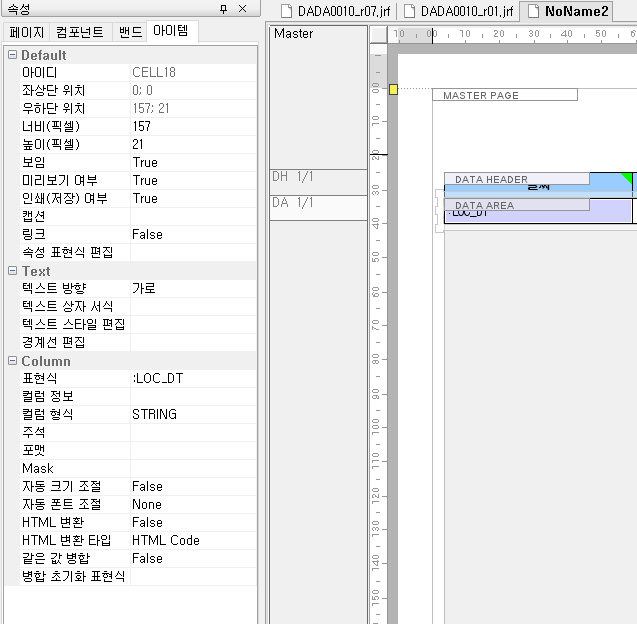Change 자동 폰트 조절 None value
The width and height of the screenshot is (637, 624).
193,504
